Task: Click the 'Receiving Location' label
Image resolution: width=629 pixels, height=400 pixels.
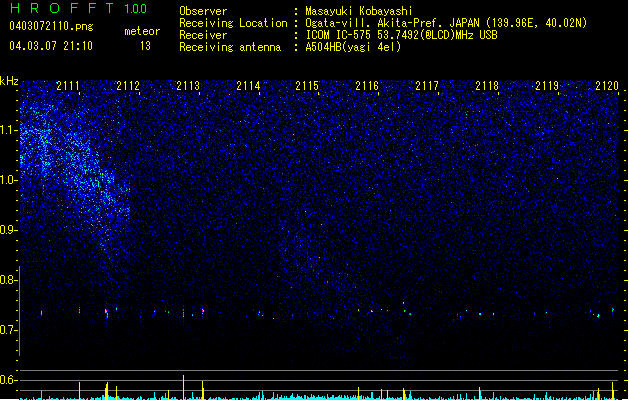Action: pyautogui.click(x=233, y=23)
